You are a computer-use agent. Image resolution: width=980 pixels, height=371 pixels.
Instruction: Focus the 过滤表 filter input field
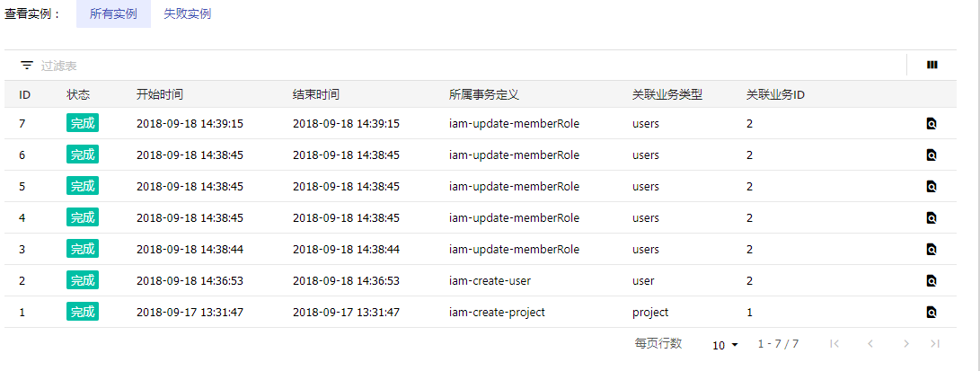click(469, 66)
